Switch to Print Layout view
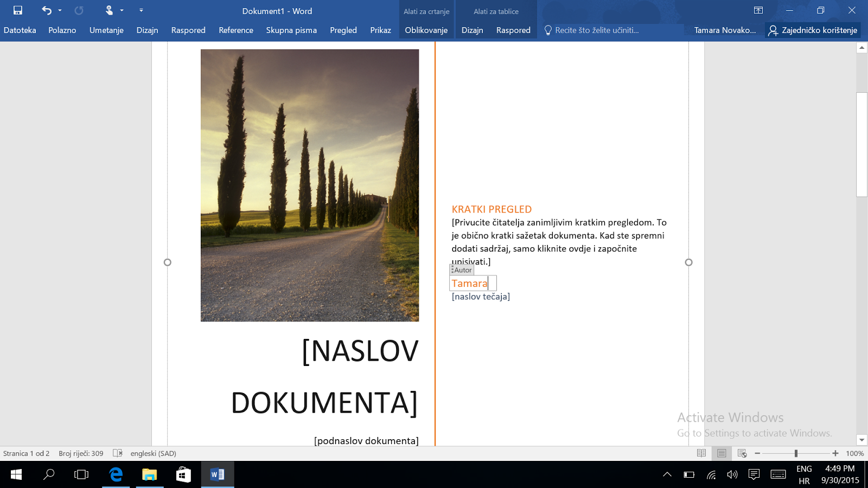The height and width of the screenshot is (488, 868). point(722,453)
